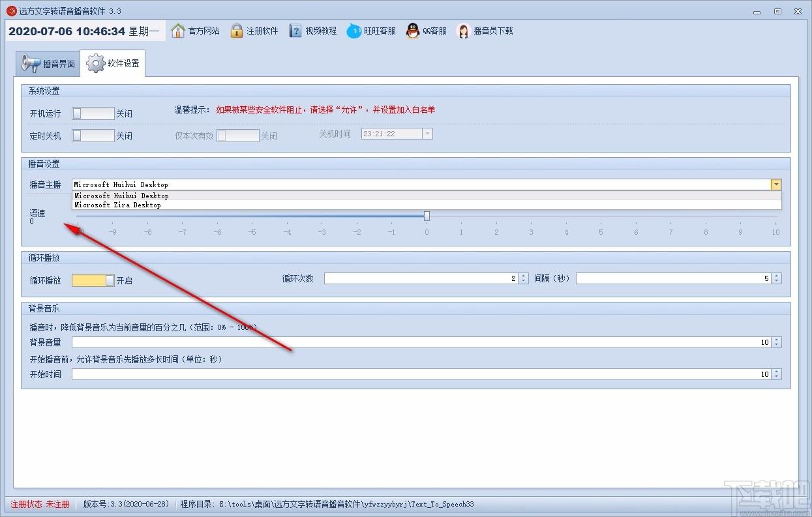The height and width of the screenshot is (517, 812).
Task: Click the 播音员下载 avatar icon
Action: click(x=463, y=31)
